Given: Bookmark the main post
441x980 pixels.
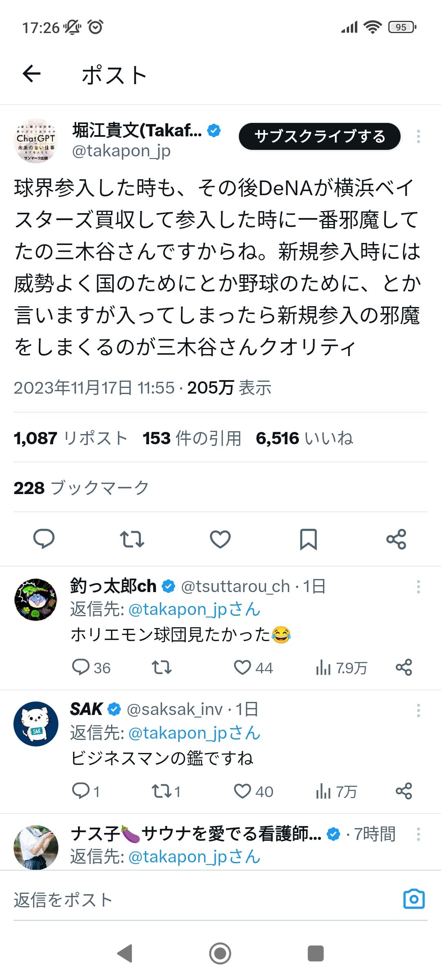Looking at the screenshot, I should point(308,539).
